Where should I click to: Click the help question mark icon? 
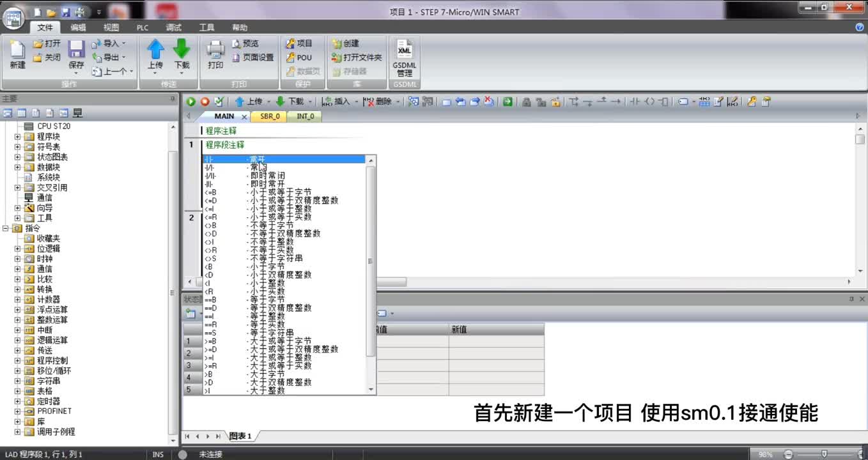[x=860, y=27]
